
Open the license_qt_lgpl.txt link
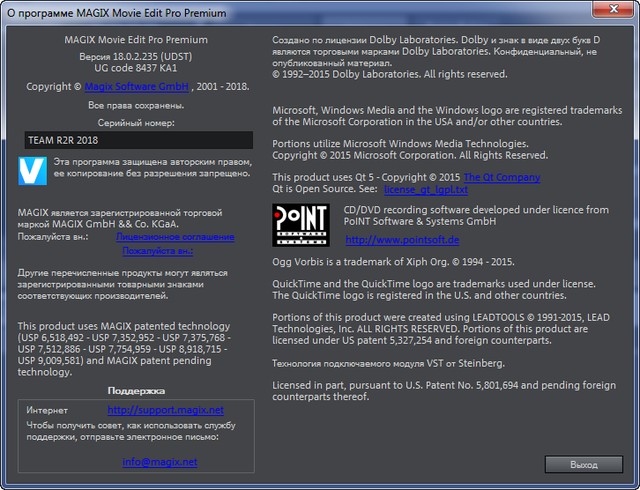[426, 189]
